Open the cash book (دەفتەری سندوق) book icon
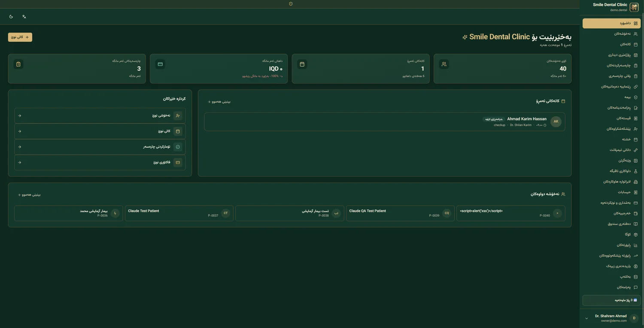644x328 pixels. [x=636, y=224]
